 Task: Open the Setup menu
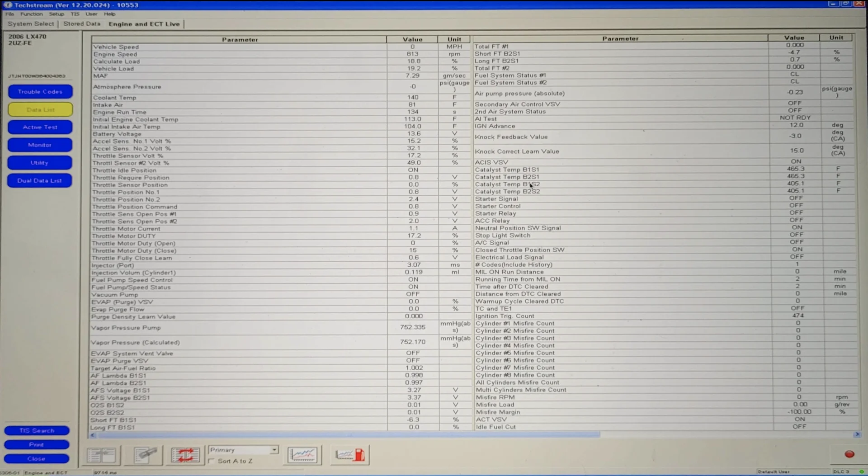(x=57, y=14)
